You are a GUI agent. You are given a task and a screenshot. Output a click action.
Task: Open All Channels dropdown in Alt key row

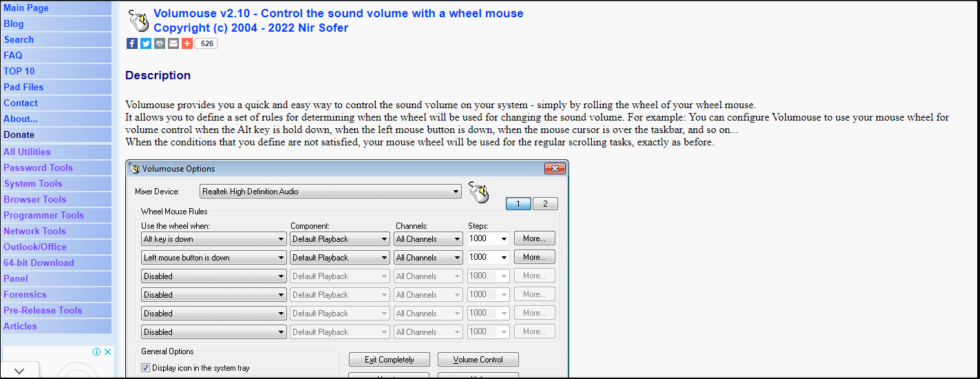click(428, 239)
